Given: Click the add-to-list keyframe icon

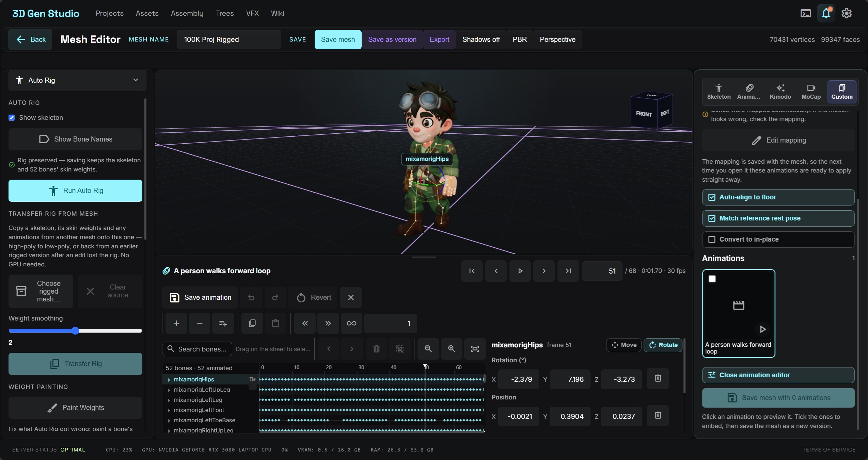Looking at the screenshot, I should coord(223,323).
